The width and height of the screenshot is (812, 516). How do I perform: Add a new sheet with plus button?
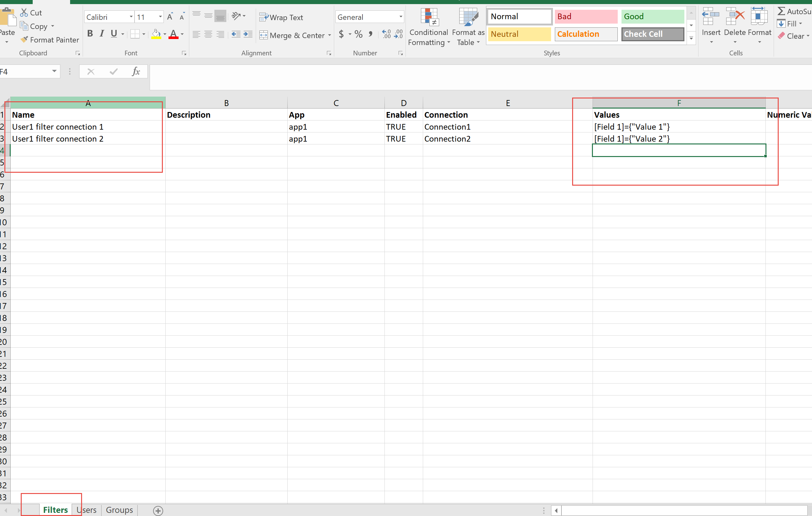tap(158, 511)
